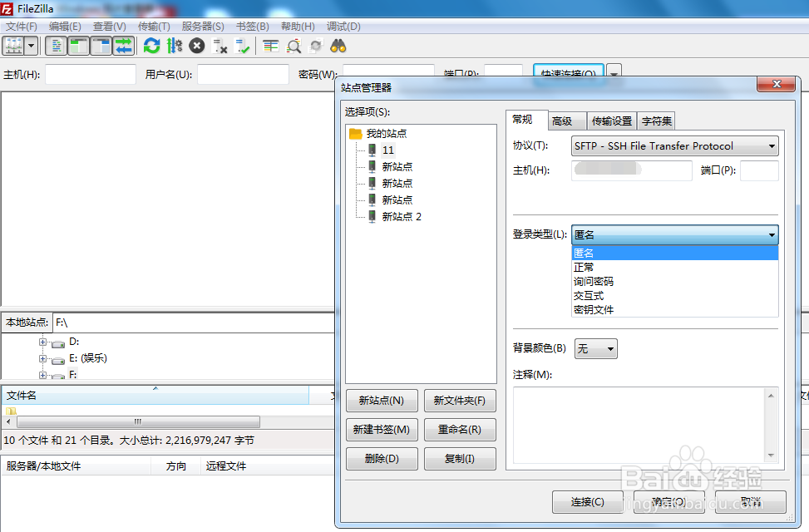The height and width of the screenshot is (532, 809).
Task: Choose 询问密码 from the login type list
Action: [675, 281]
